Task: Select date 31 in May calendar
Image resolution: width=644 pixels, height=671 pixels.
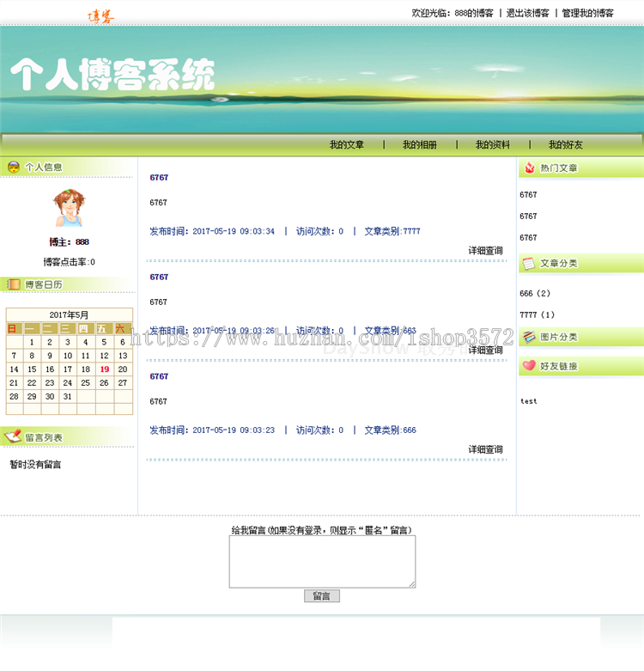Action: 68,396
